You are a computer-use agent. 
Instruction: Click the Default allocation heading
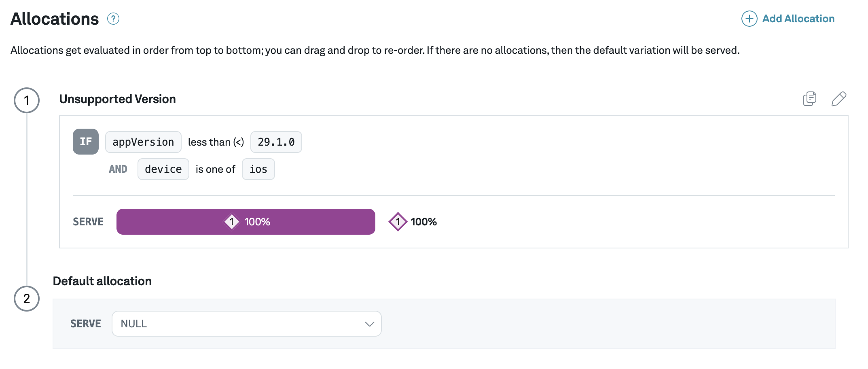(x=102, y=281)
